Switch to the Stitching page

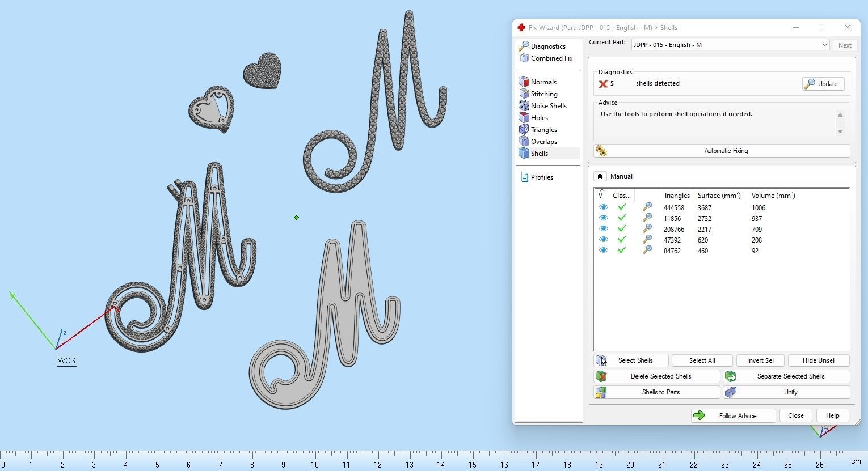(x=538, y=94)
